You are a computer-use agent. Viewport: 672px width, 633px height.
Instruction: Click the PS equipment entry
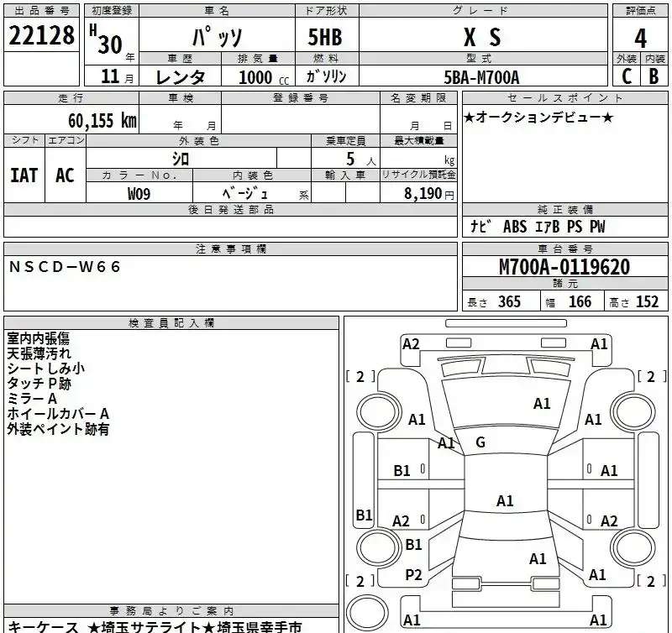click(x=575, y=227)
